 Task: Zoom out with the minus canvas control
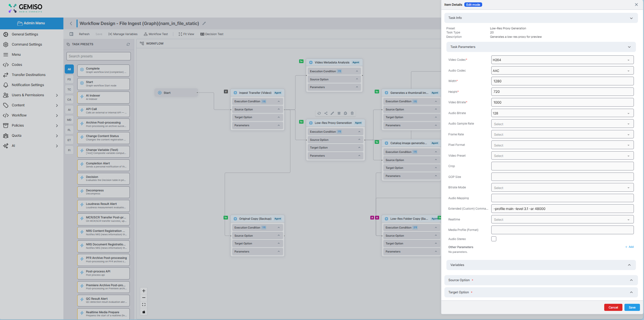144,298
